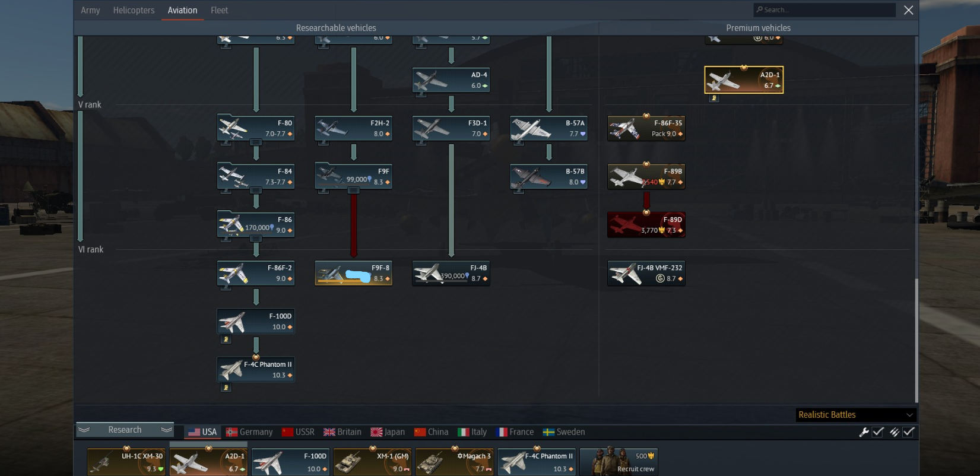Select the UH-1C XM-30 helicopter slot
The image size is (980, 476).
(126, 462)
